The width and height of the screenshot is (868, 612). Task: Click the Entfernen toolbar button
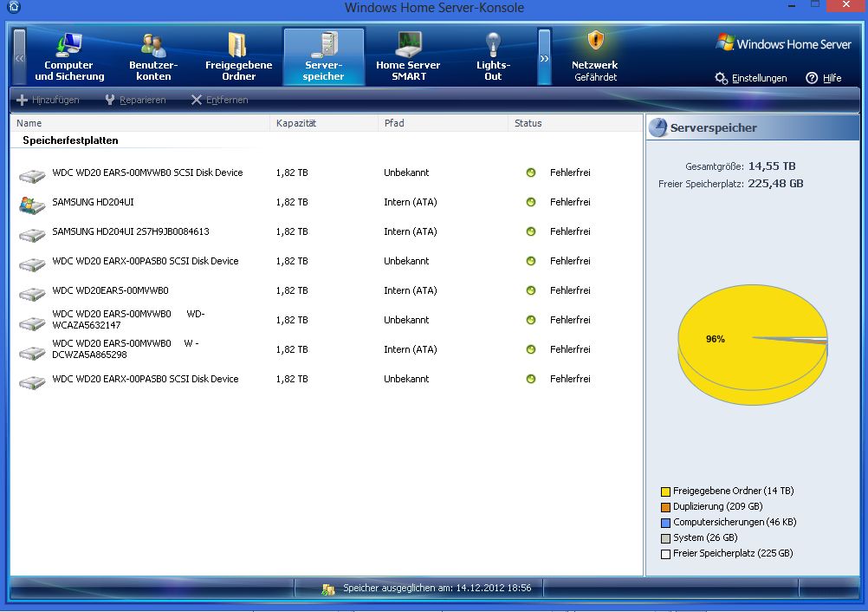coord(220,100)
